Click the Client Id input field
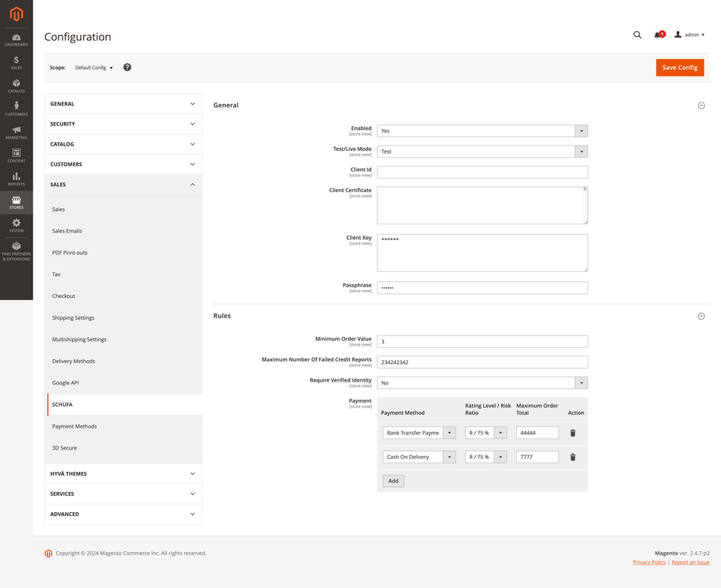 (x=482, y=172)
